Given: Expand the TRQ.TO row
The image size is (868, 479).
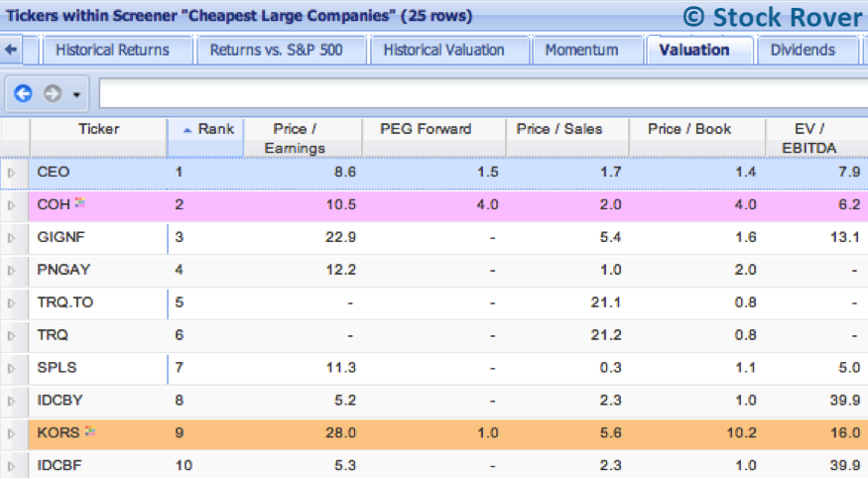Looking at the screenshot, I should pos(11,303).
